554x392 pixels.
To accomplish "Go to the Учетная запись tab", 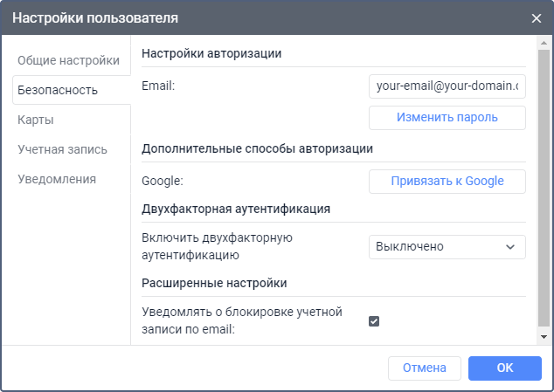I will [x=63, y=149].
